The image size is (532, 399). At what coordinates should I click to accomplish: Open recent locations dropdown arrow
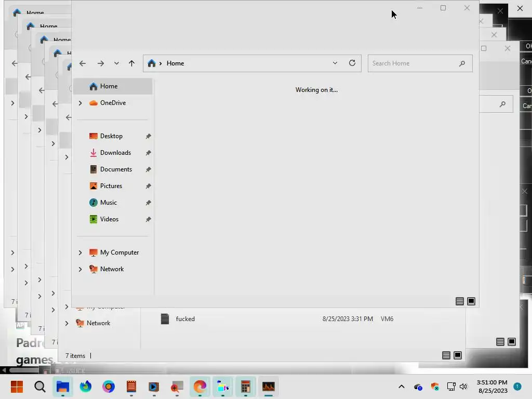pos(116,63)
